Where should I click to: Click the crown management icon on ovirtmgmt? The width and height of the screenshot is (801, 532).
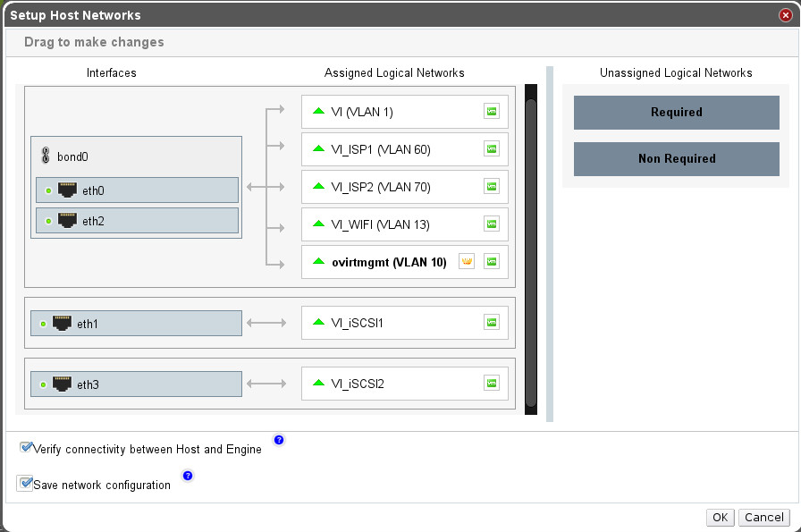point(466,262)
